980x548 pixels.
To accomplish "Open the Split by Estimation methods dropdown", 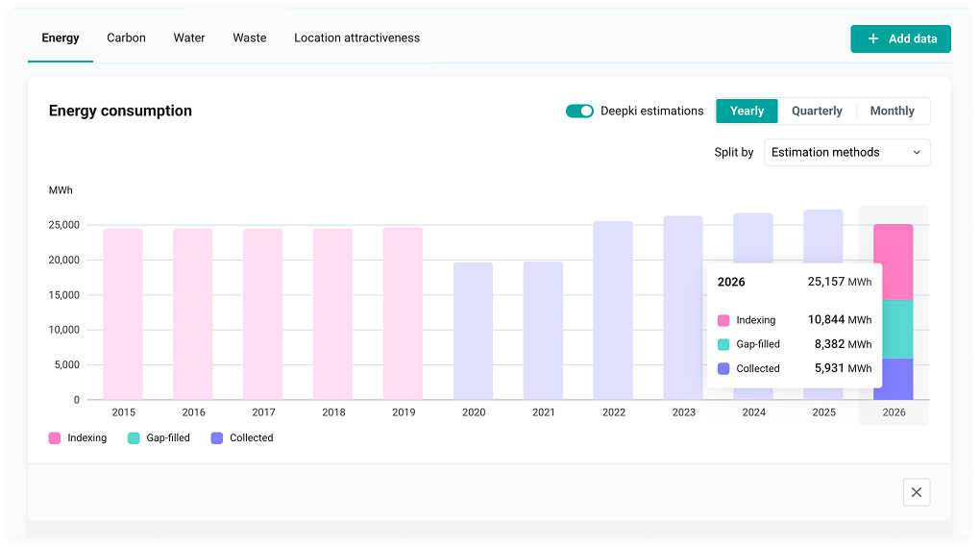I will pos(846,153).
